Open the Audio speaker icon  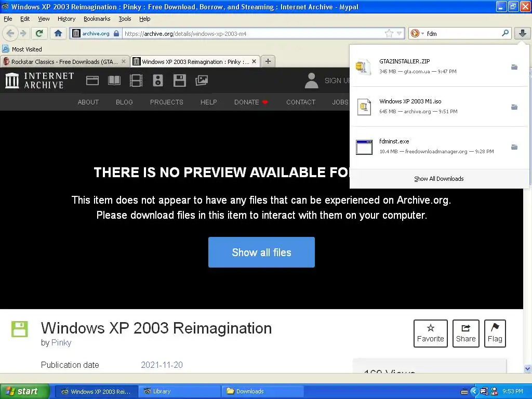pyautogui.click(x=158, y=81)
